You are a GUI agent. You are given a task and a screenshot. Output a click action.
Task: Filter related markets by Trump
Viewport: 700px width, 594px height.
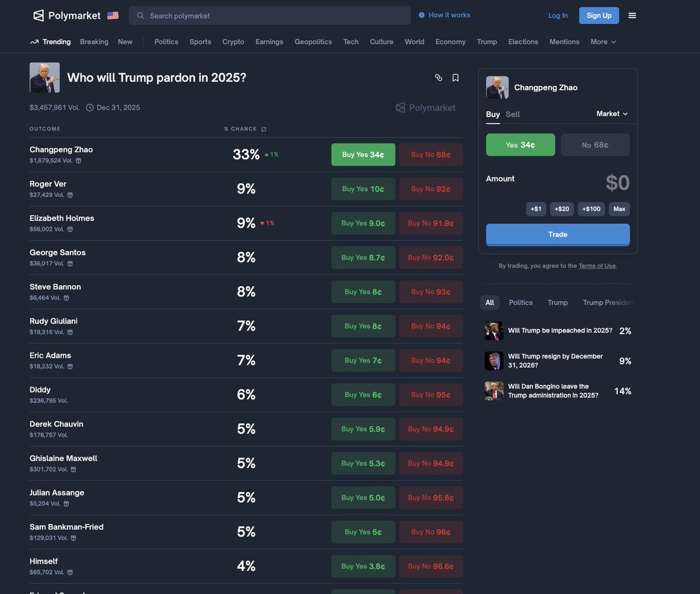tap(558, 303)
